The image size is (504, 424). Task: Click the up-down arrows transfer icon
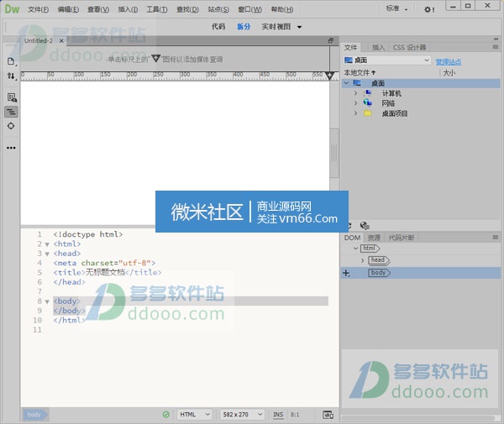click(11, 76)
